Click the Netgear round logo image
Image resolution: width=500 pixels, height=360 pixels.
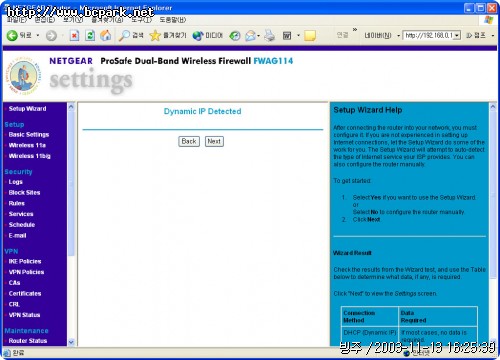(x=24, y=75)
